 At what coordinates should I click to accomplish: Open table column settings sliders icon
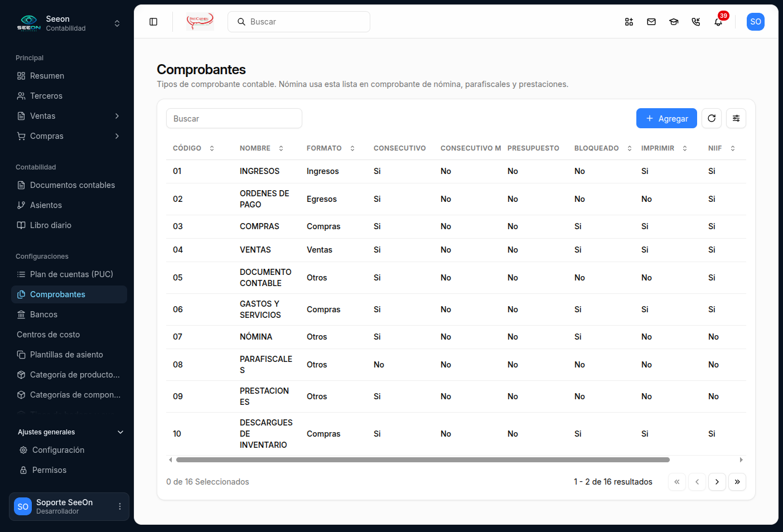tap(736, 118)
